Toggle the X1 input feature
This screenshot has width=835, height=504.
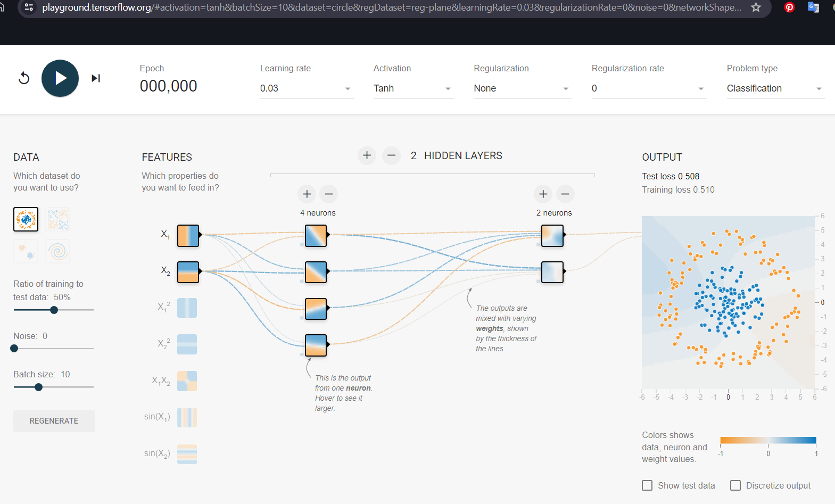188,235
